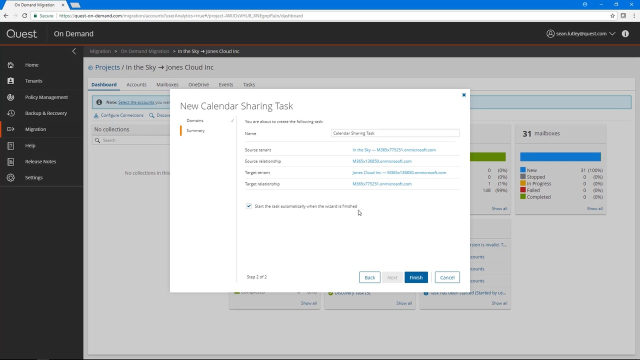Click the Finish button
Viewport: 640px width, 360px height.
point(416,278)
